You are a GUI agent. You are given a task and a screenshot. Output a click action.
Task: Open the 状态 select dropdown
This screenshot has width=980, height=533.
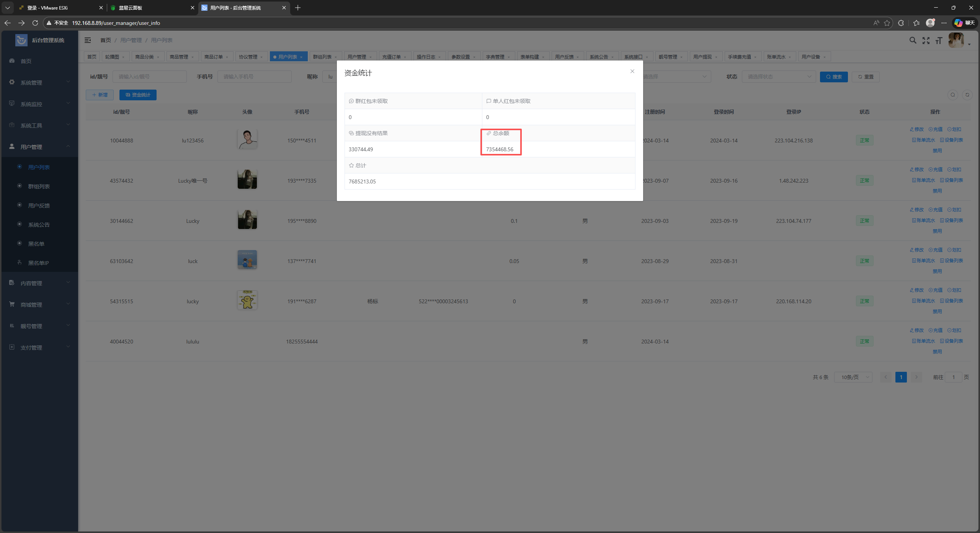(x=779, y=77)
